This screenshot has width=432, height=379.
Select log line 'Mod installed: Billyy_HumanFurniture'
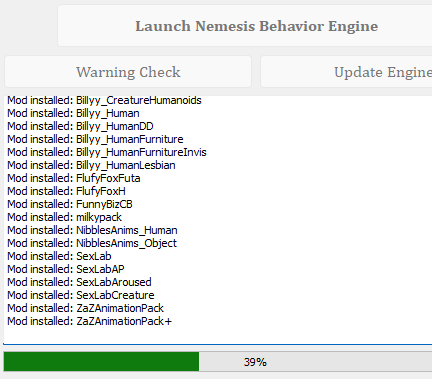(x=95, y=139)
